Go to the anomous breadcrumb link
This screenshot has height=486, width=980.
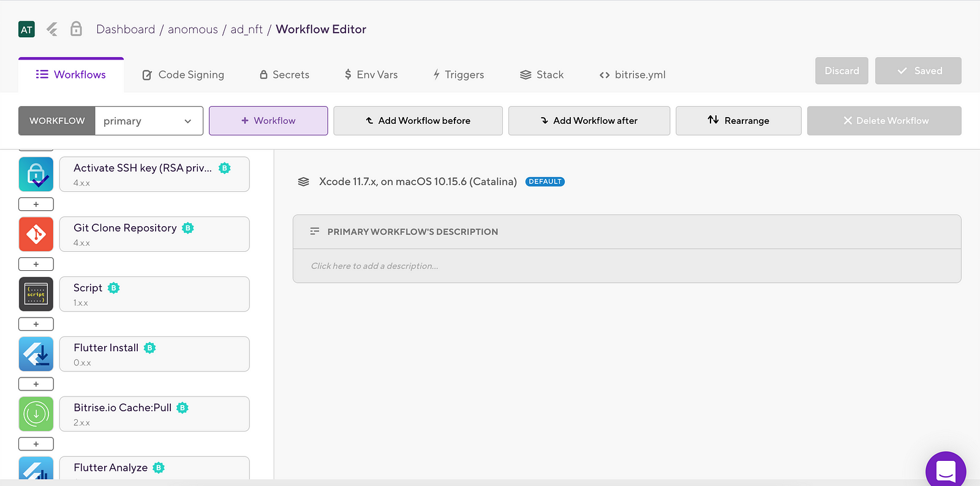(x=193, y=29)
